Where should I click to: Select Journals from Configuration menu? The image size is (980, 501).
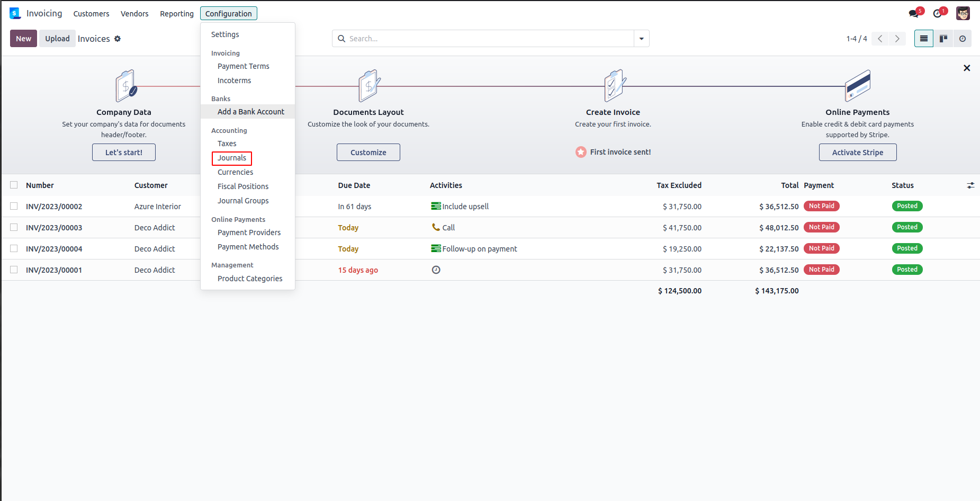point(232,158)
